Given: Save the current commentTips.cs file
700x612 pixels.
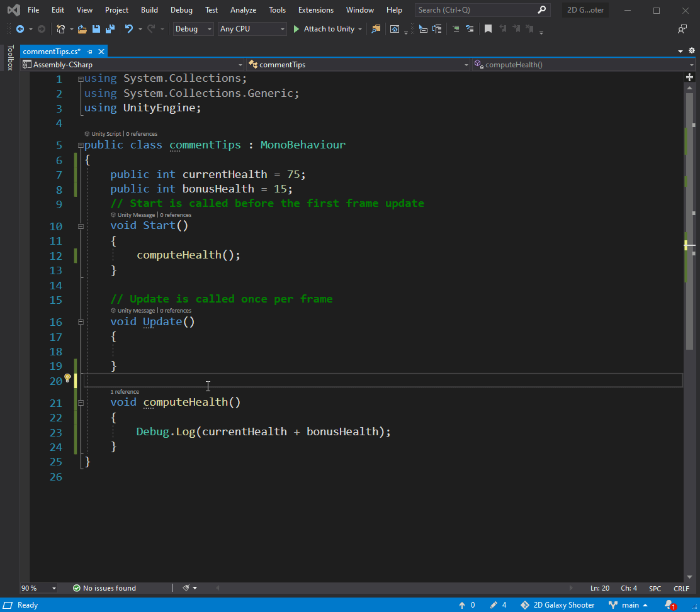Looking at the screenshot, I should 96,29.
